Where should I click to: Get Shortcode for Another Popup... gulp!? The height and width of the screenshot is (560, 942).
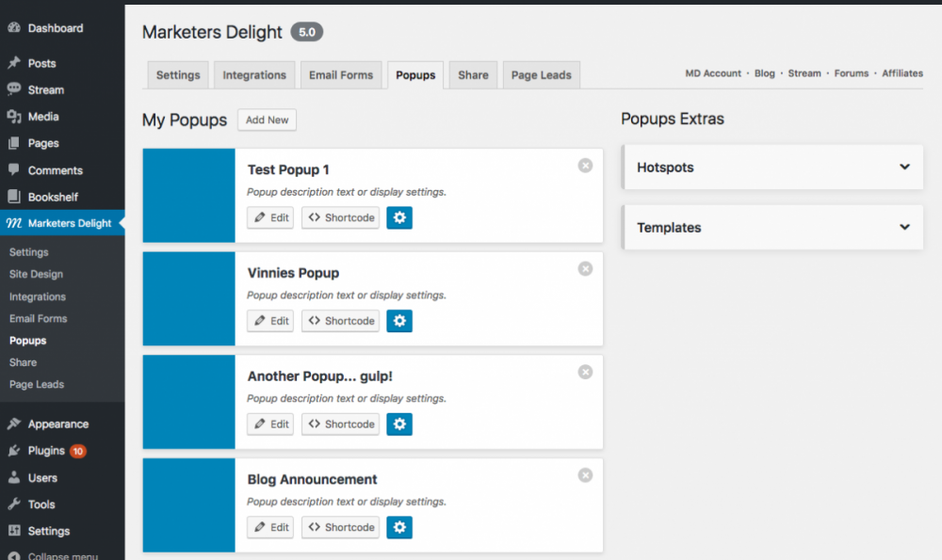(x=341, y=424)
